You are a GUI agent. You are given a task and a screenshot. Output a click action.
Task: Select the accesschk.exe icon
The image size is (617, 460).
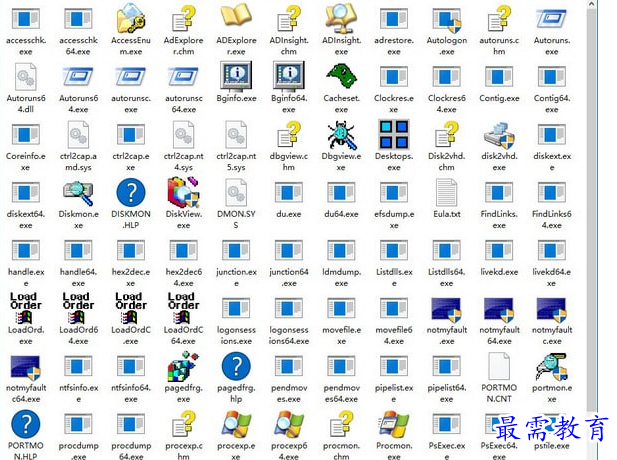pos(26,19)
